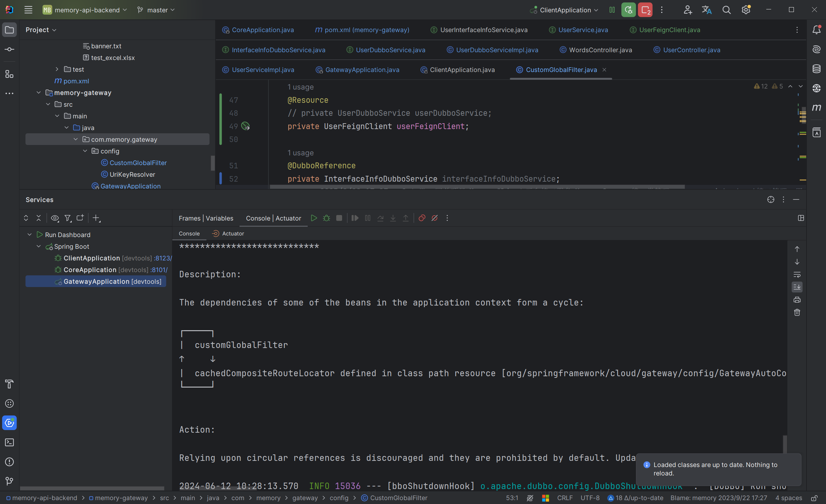Open the master branch dropdown
The height and width of the screenshot is (504, 826).
[x=156, y=10]
